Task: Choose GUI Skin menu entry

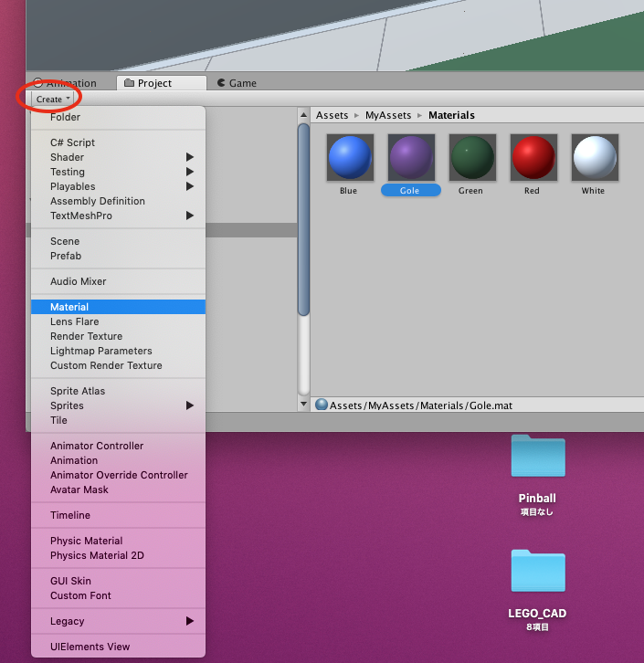Action: click(x=119, y=581)
